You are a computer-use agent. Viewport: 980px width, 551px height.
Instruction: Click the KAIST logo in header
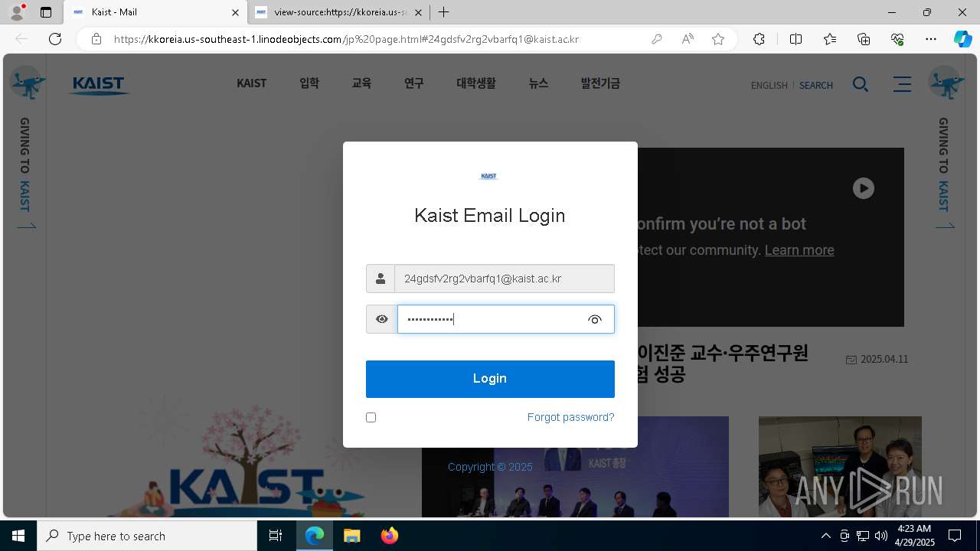tap(100, 85)
